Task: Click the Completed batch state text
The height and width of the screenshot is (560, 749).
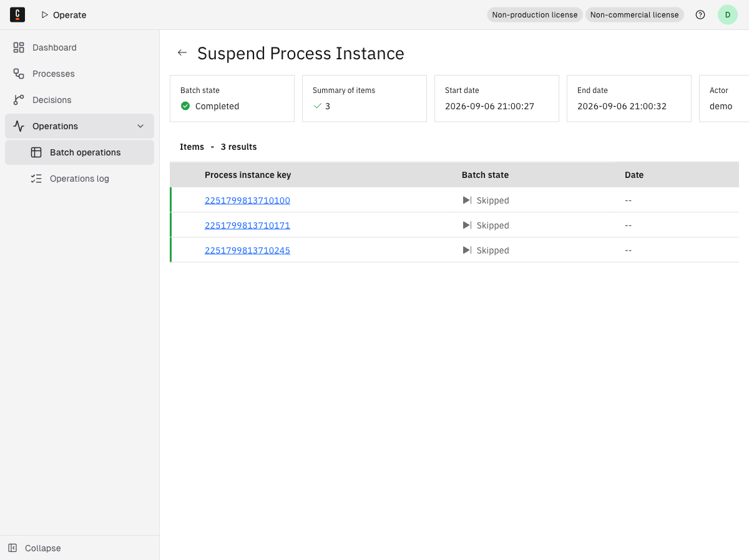Action: tap(217, 106)
